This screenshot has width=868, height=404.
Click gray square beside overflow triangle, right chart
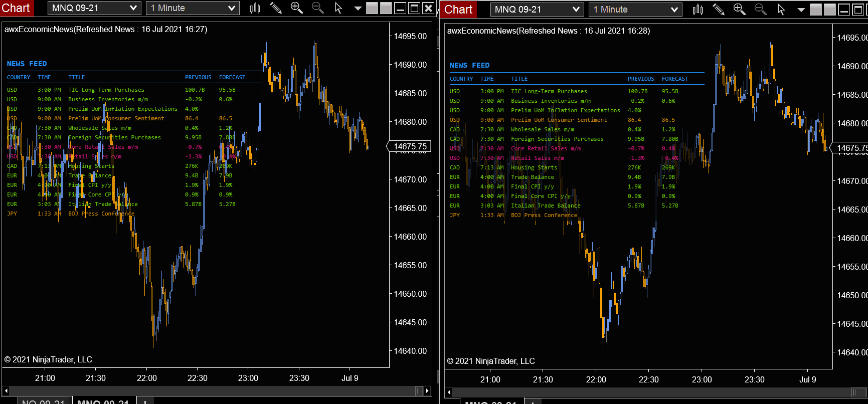click(816, 10)
